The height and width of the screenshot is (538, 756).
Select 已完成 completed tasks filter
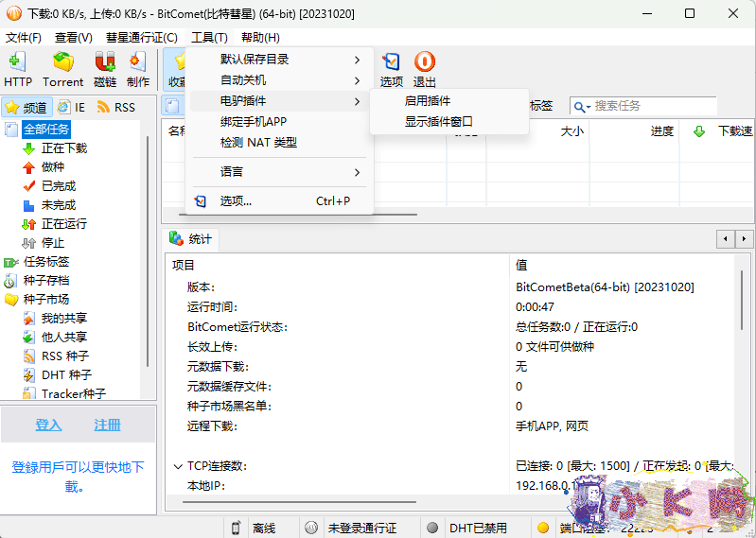58,186
